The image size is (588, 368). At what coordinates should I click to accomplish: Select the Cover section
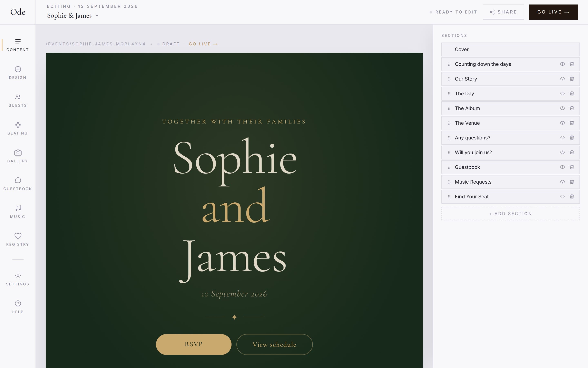coord(510,49)
